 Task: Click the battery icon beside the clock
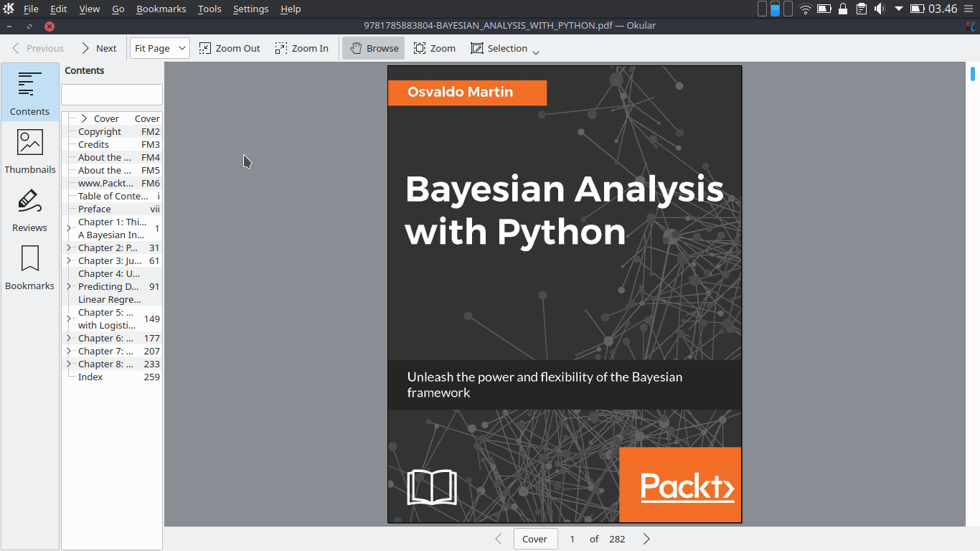coord(917,9)
